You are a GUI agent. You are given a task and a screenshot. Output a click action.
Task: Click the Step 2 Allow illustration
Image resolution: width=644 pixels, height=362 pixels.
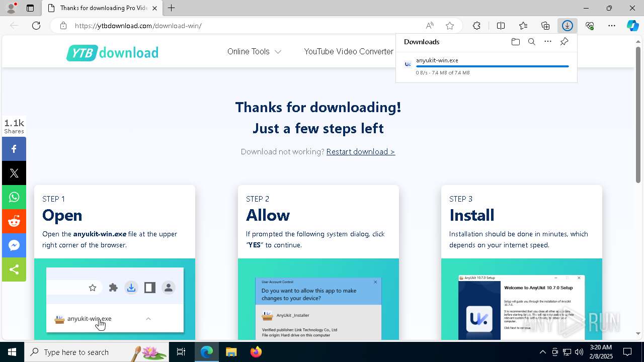pyautogui.click(x=318, y=299)
